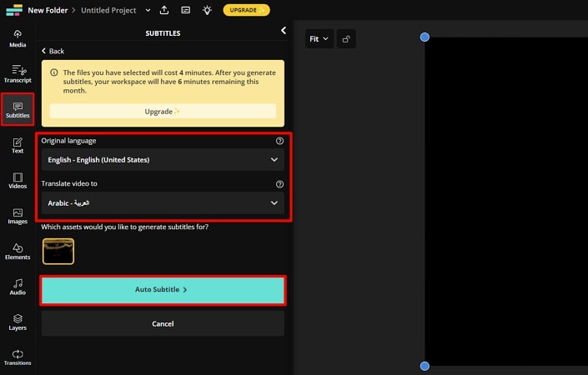The width and height of the screenshot is (588, 375).
Task: Open the Elements panel
Action: tap(18, 252)
